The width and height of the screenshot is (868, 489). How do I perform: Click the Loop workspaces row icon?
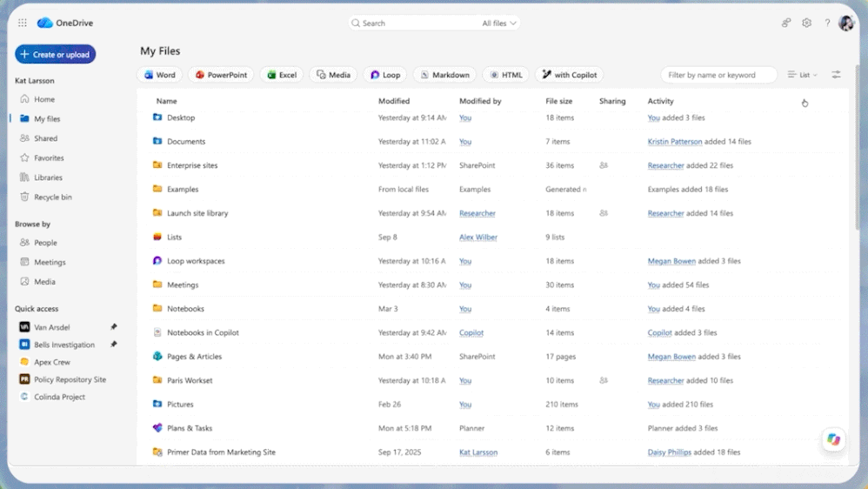click(x=157, y=260)
